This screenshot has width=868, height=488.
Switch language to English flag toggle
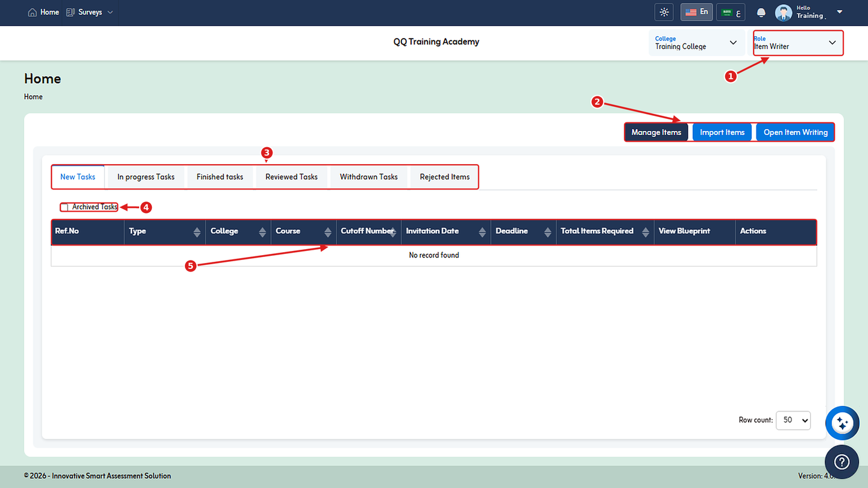(x=697, y=12)
